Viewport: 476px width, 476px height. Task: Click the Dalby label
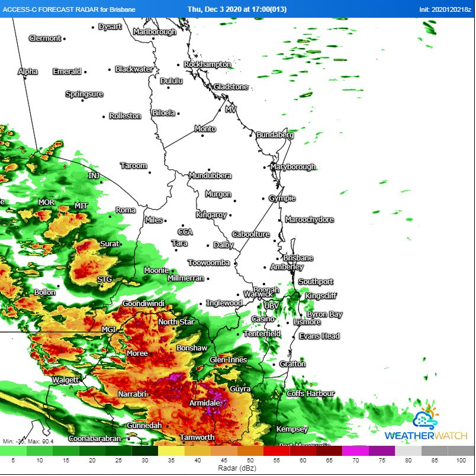tap(223, 245)
